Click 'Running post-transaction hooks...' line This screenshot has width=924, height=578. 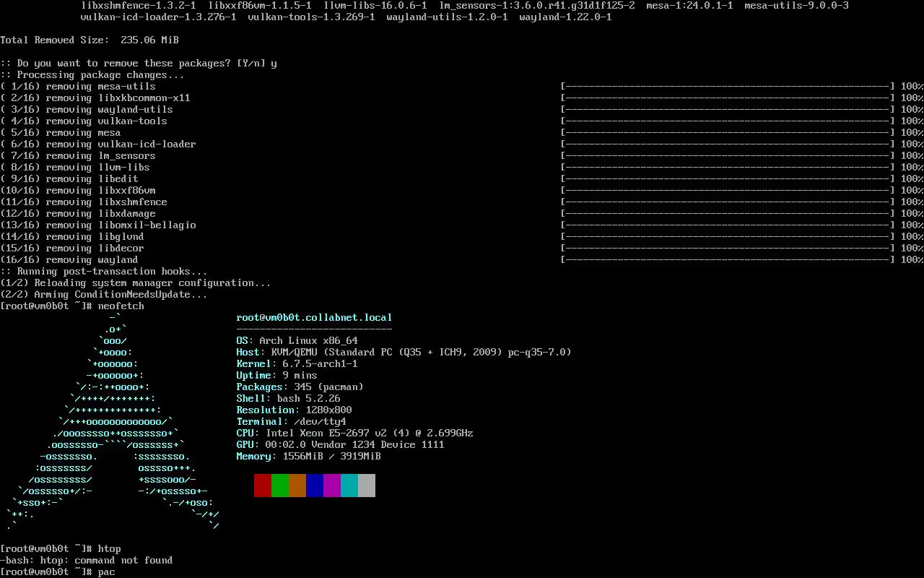pos(104,272)
